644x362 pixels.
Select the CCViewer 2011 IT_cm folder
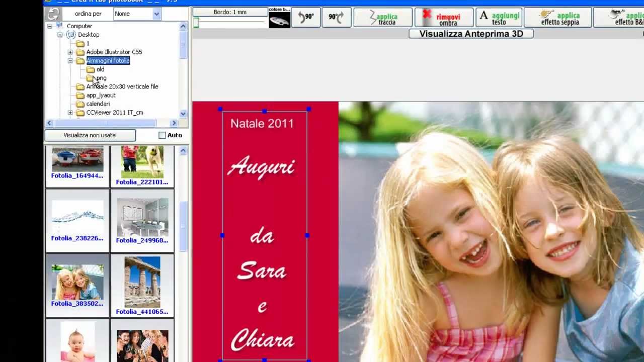(x=115, y=113)
